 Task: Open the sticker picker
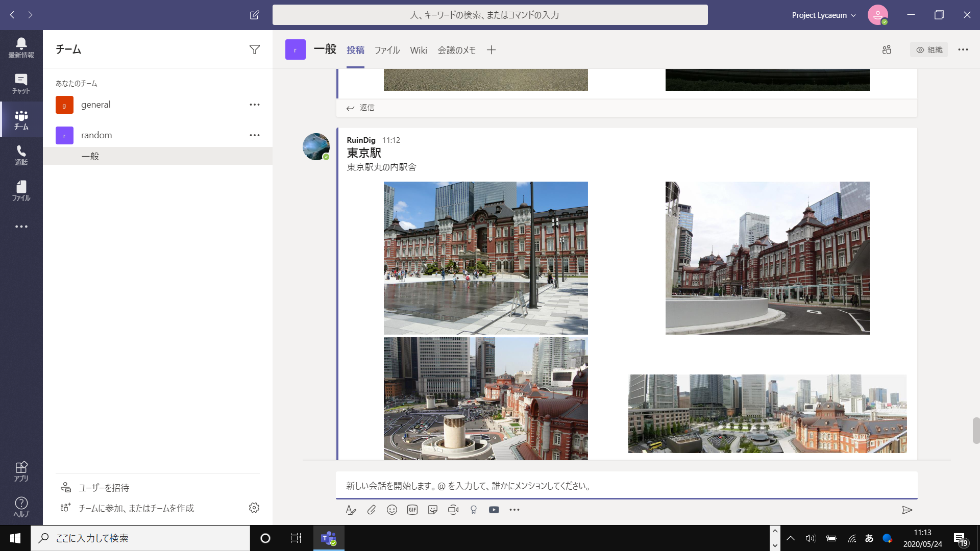coord(433,510)
